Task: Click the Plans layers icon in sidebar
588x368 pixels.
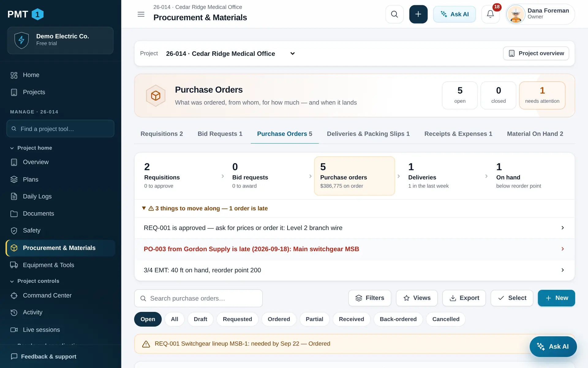Action: (14, 179)
